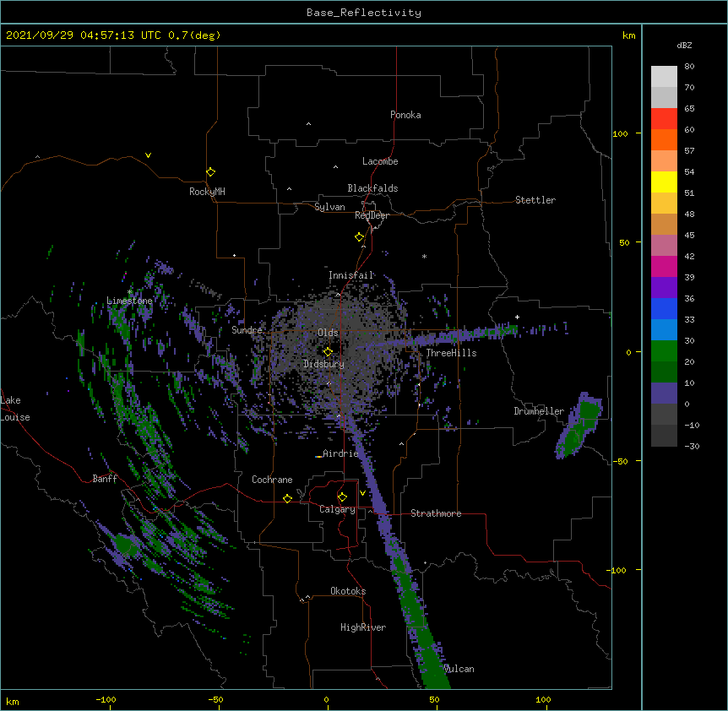The width and height of the screenshot is (728, 711).
Task: Click the green storm cell near Drumheller
Action: pos(579,426)
